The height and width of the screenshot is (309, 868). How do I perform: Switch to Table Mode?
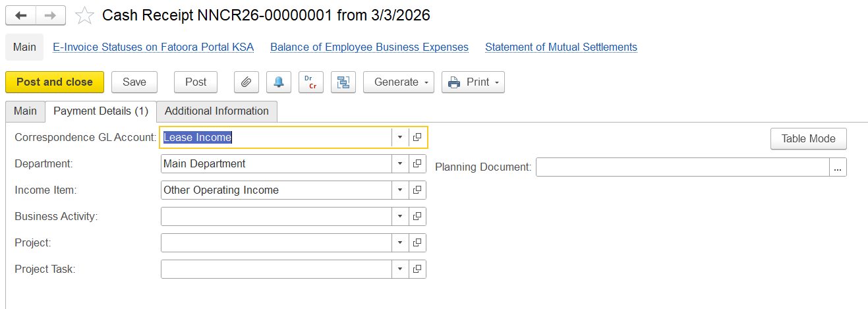[x=808, y=138]
